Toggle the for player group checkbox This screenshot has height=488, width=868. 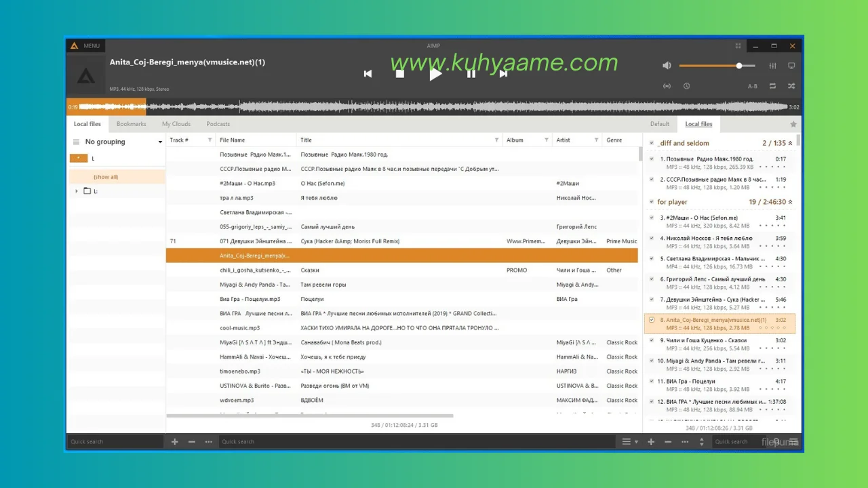pyautogui.click(x=652, y=202)
